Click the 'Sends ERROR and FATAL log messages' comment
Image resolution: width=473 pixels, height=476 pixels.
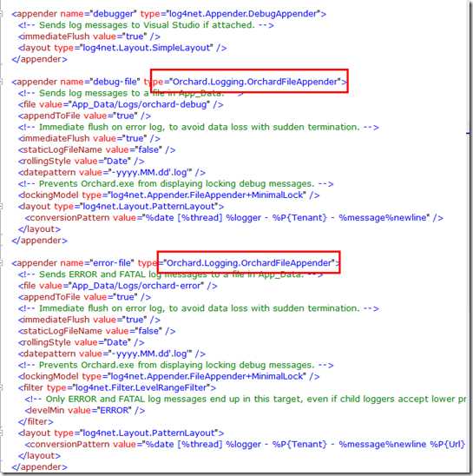coord(170,274)
